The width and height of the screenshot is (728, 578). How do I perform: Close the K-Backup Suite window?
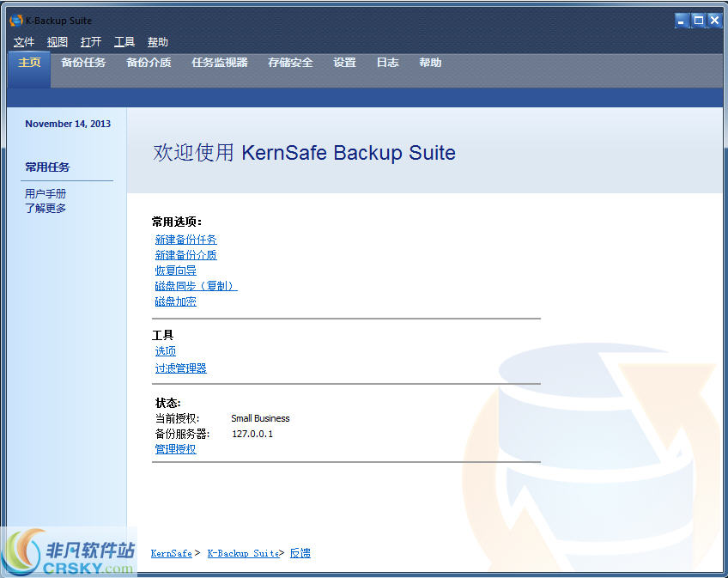coord(714,21)
